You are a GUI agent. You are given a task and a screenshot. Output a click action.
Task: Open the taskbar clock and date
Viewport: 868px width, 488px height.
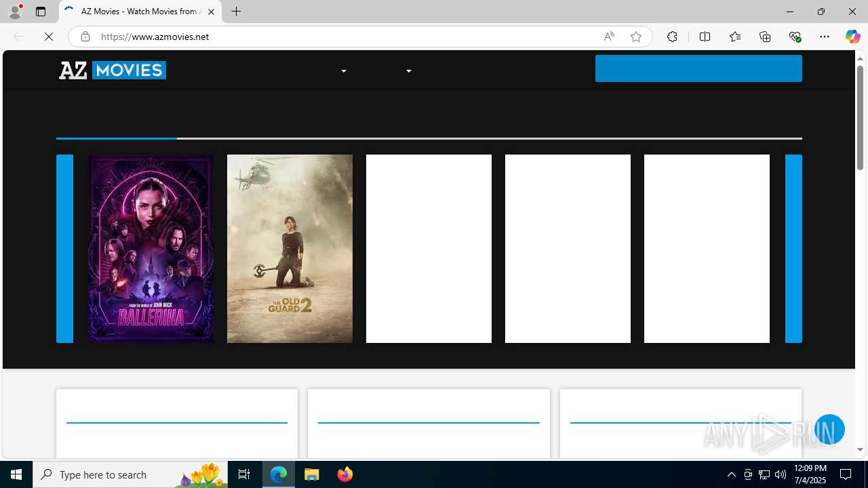click(x=810, y=474)
